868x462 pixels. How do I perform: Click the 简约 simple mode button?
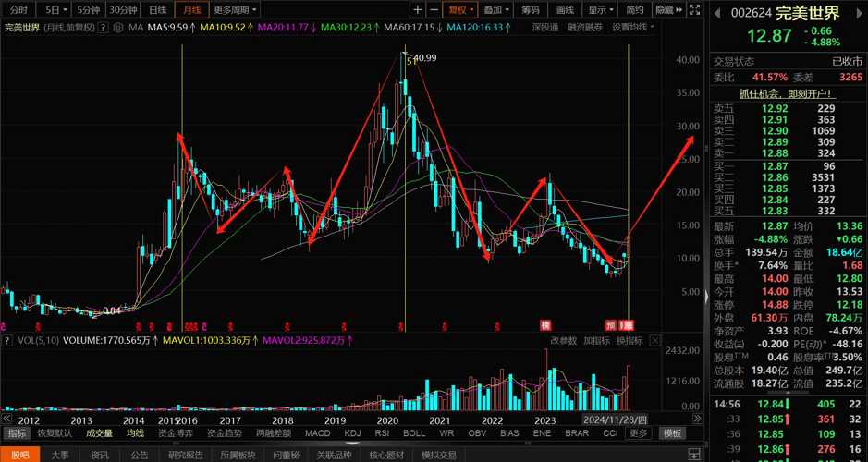635,9
